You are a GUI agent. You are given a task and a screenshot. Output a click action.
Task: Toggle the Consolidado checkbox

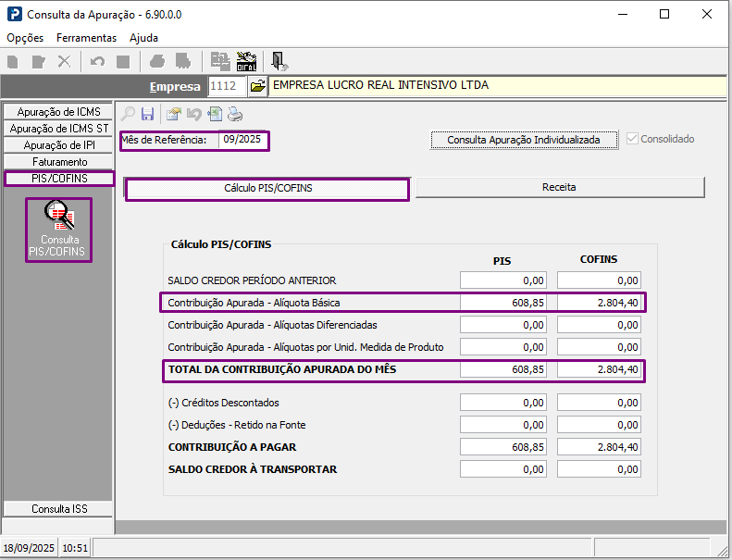633,139
